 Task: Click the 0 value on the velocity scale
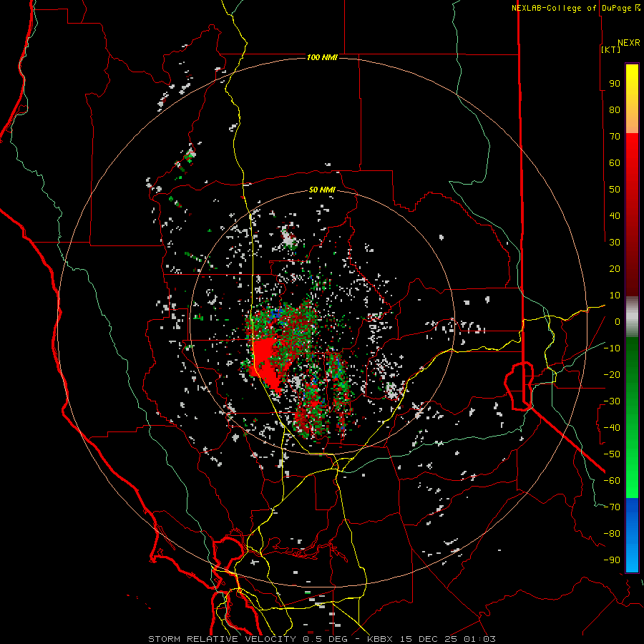click(x=618, y=321)
